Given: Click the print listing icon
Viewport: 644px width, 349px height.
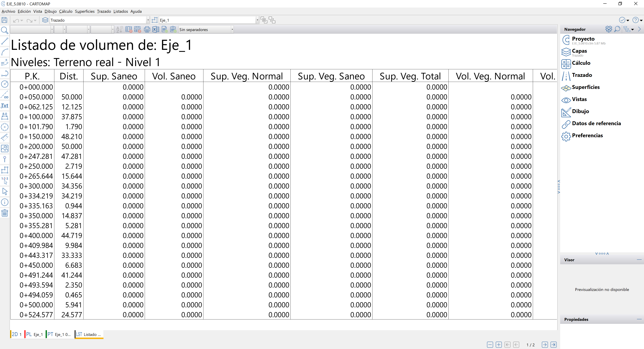Looking at the screenshot, I should click(147, 30).
